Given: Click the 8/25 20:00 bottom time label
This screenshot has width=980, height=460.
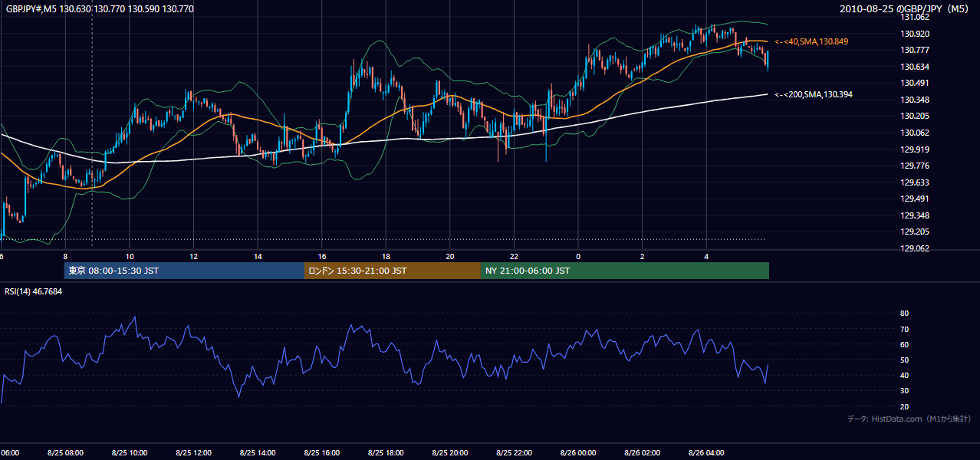Looking at the screenshot, I should coord(450,452).
